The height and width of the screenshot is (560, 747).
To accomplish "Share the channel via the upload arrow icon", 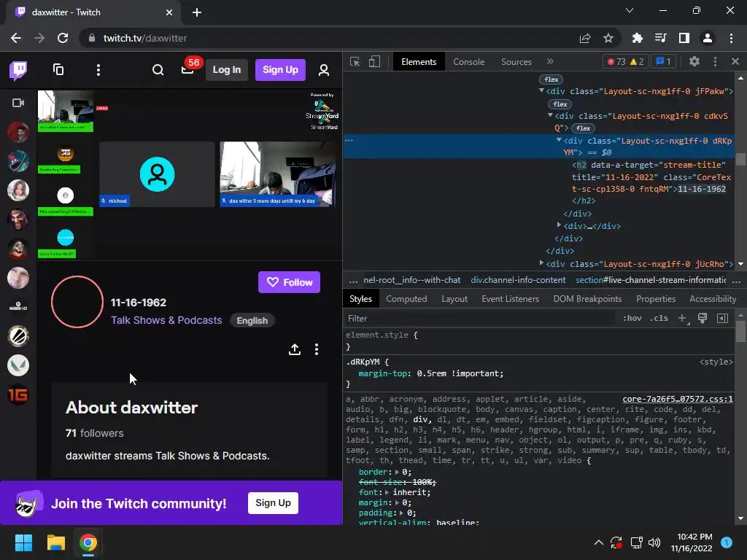I will pos(295,349).
